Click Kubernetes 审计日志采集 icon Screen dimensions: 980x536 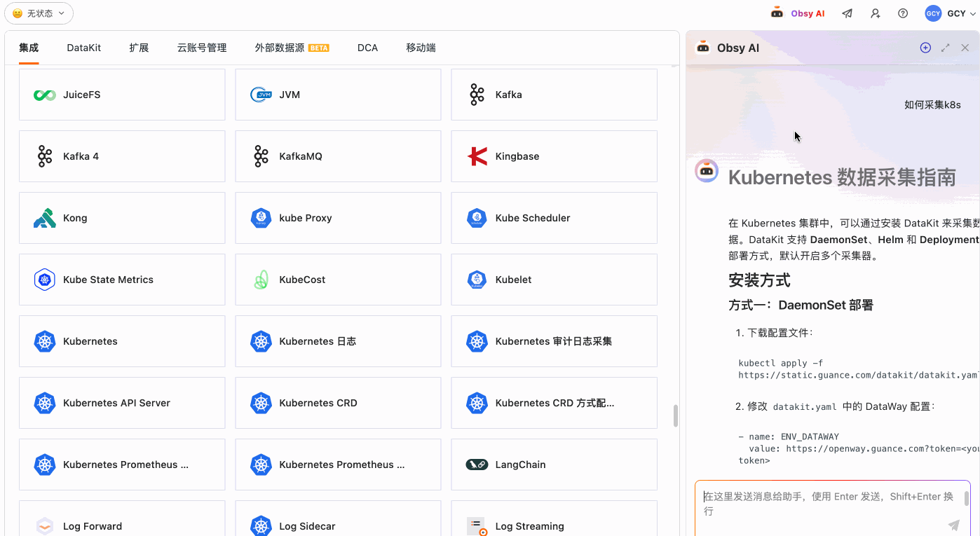(x=477, y=341)
